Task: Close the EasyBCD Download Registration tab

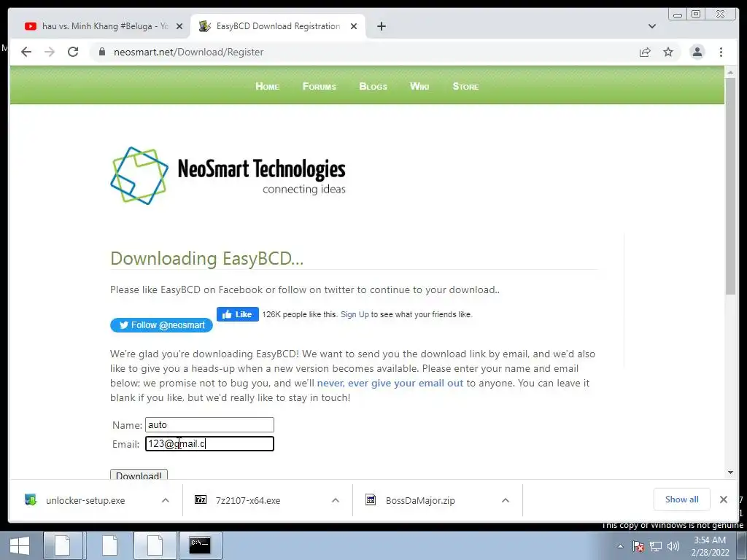Action: pyautogui.click(x=354, y=27)
